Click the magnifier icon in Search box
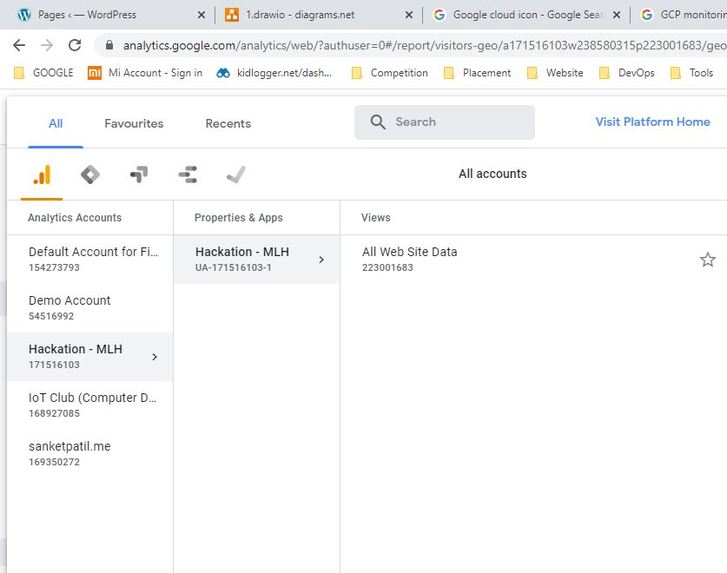This screenshot has height=573, width=727. point(378,122)
